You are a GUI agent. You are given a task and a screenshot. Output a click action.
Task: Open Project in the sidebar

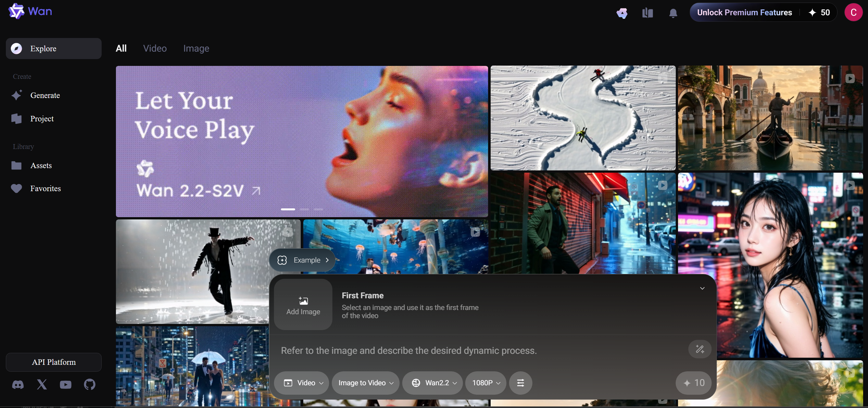[54, 118]
